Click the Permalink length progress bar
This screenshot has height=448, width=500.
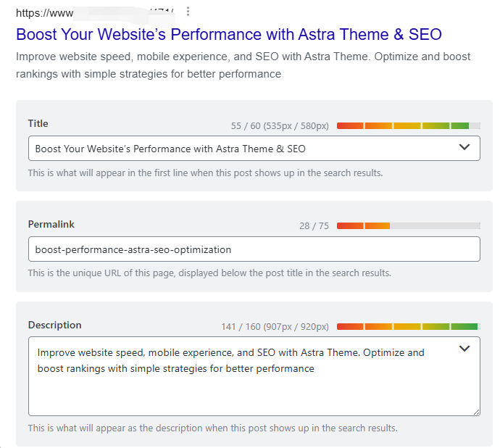pyautogui.click(x=408, y=226)
